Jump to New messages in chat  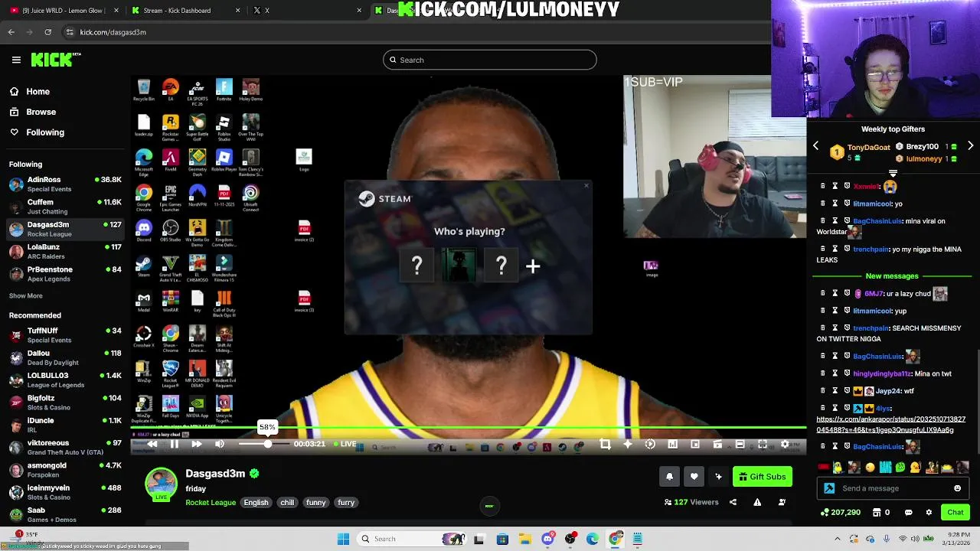[892, 276]
